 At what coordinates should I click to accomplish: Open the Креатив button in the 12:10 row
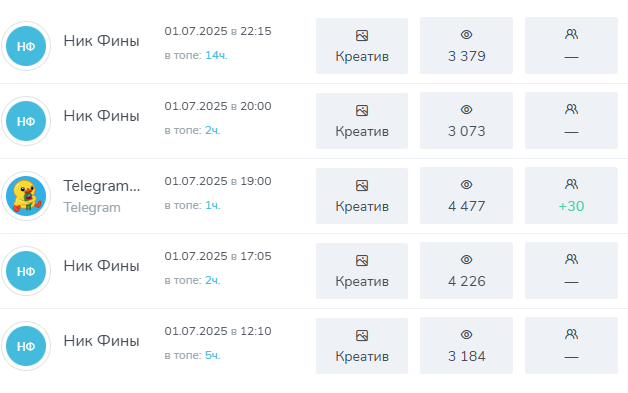[x=362, y=346]
